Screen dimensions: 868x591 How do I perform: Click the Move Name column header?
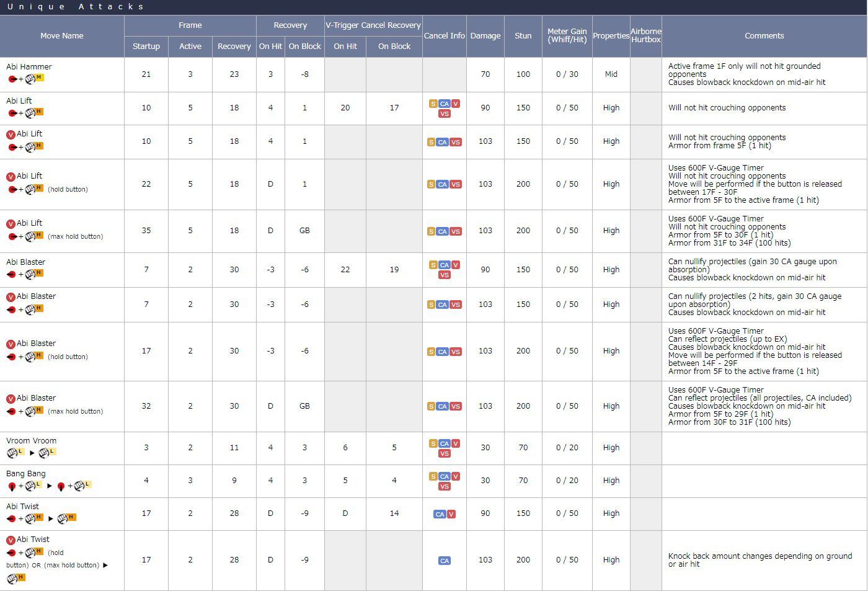tap(62, 36)
